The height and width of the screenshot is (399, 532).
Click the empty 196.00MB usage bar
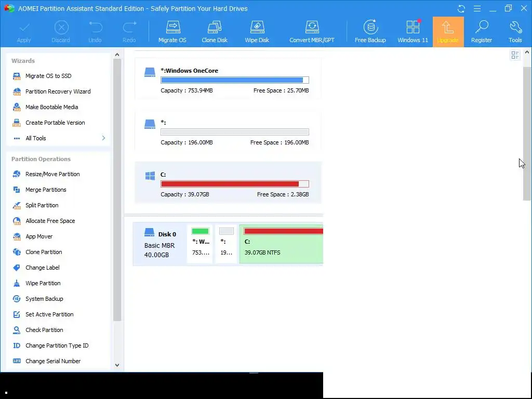tap(235, 132)
